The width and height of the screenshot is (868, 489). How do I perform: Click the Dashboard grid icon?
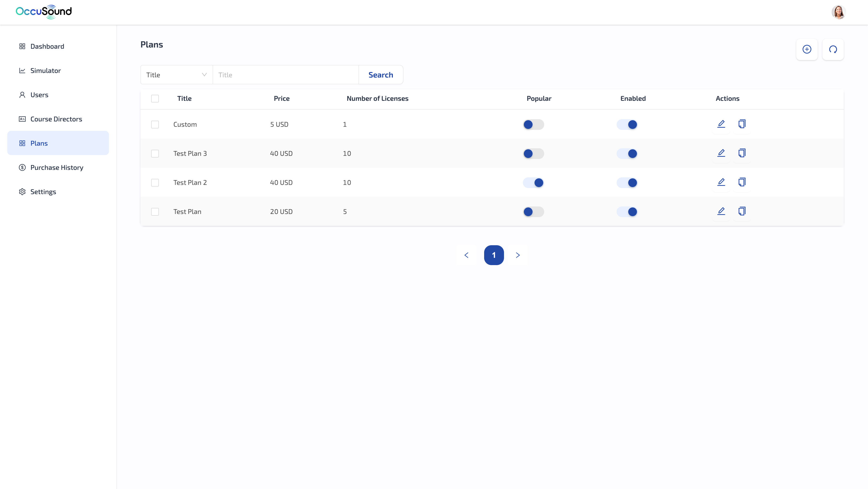click(22, 46)
